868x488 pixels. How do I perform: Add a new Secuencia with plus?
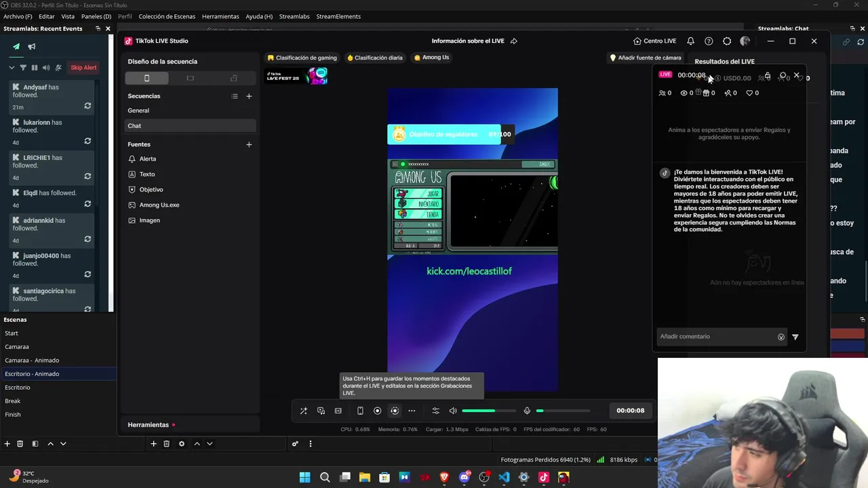click(249, 96)
